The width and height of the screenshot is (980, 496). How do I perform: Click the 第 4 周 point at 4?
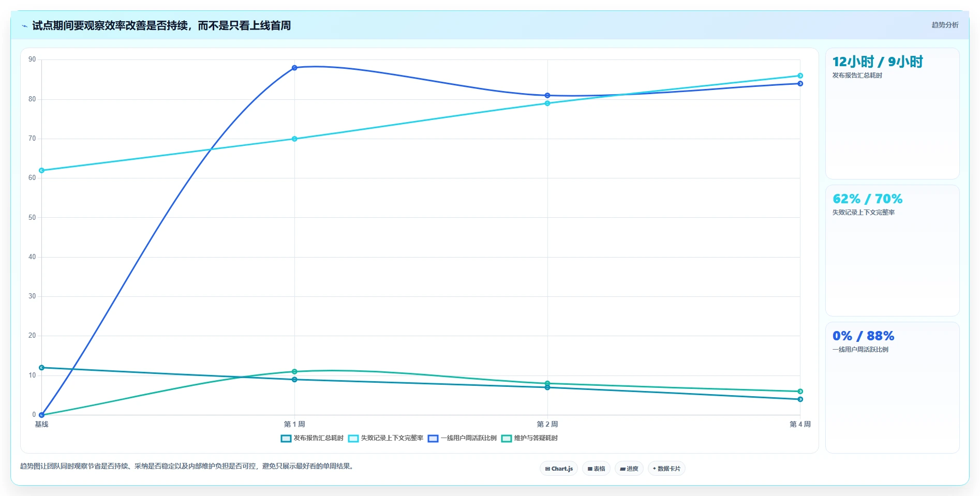tap(800, 399)
